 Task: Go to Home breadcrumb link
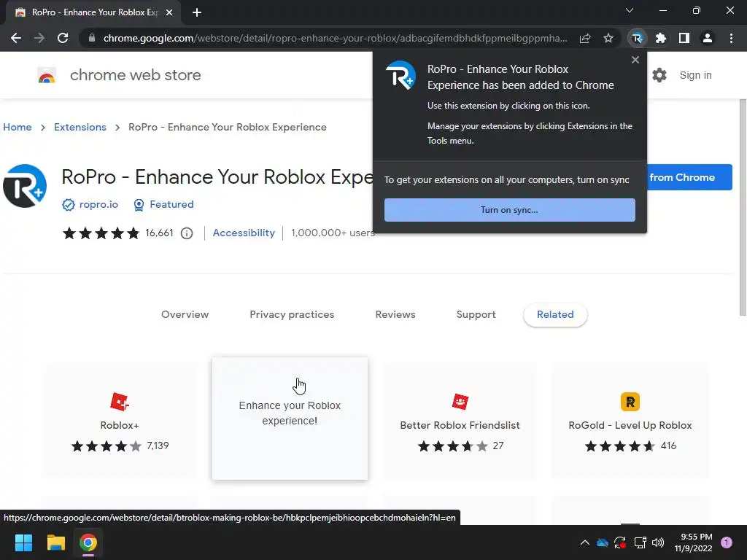click(18, 127)
